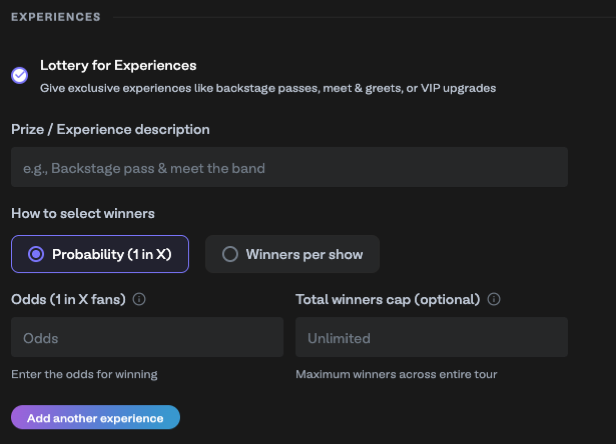
Task: Click the Prize / Experience description label
Action: [110, 130]
